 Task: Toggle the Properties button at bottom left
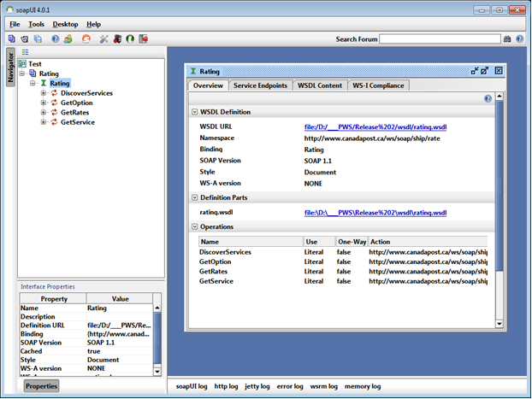coord(41,386)
